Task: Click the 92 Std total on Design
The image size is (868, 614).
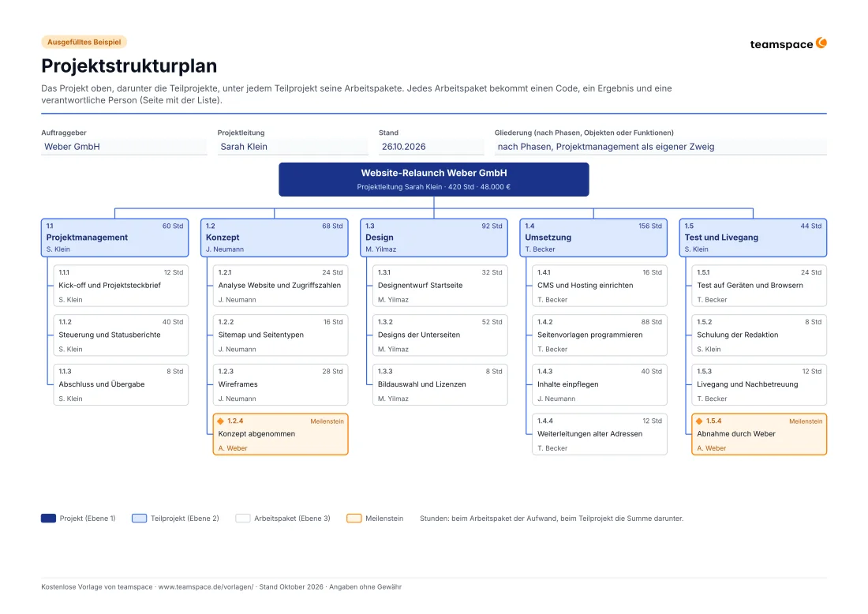Action: click(492, 226)
